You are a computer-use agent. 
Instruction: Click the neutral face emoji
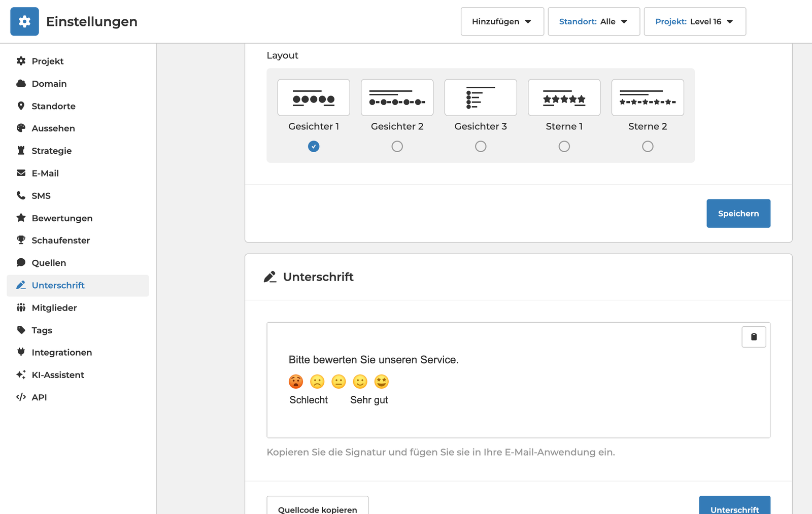pyautogui.click(x=339, y=382)
